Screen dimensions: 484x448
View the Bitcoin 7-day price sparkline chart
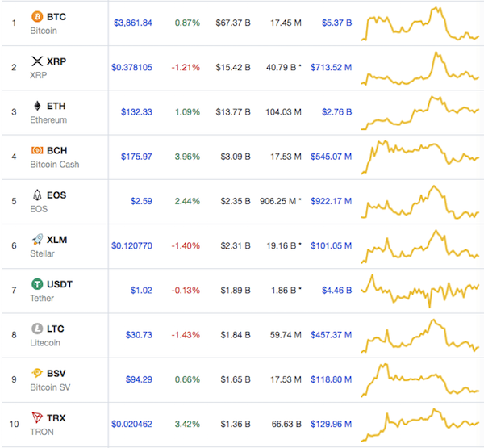(420, 24)
